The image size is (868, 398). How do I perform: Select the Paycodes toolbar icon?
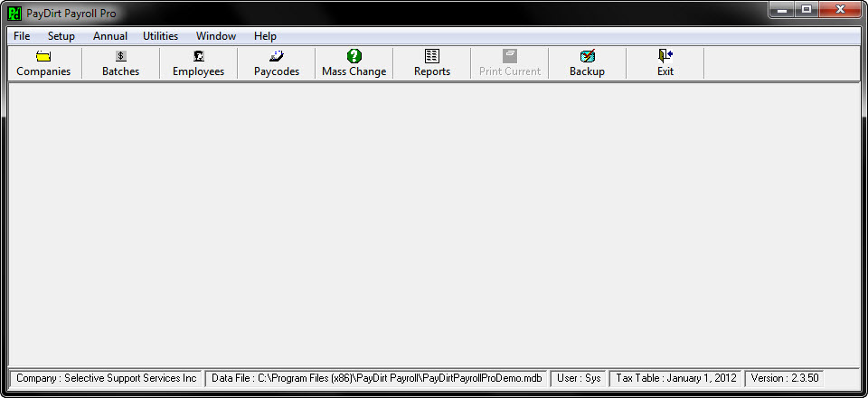click(x=276, y=56)
